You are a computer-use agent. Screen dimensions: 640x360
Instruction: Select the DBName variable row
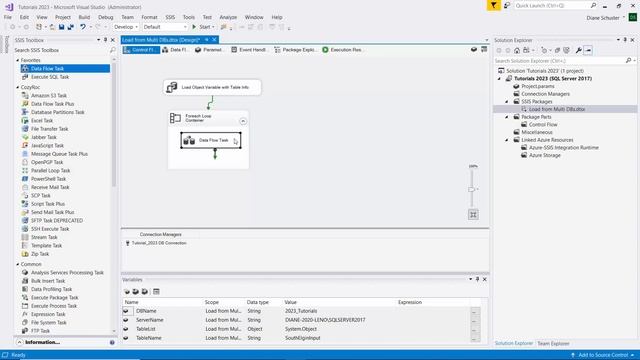click(301, 311)
